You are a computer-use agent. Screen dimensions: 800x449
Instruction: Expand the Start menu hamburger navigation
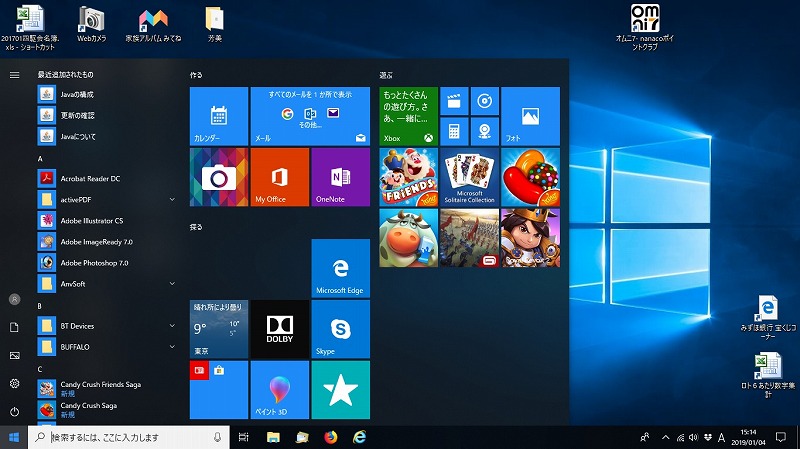14,75
